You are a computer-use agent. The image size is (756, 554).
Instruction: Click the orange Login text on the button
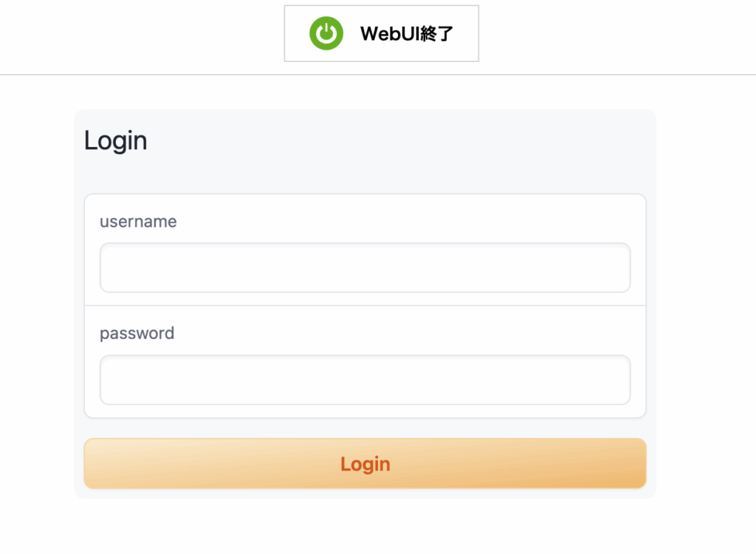(365, 464)
